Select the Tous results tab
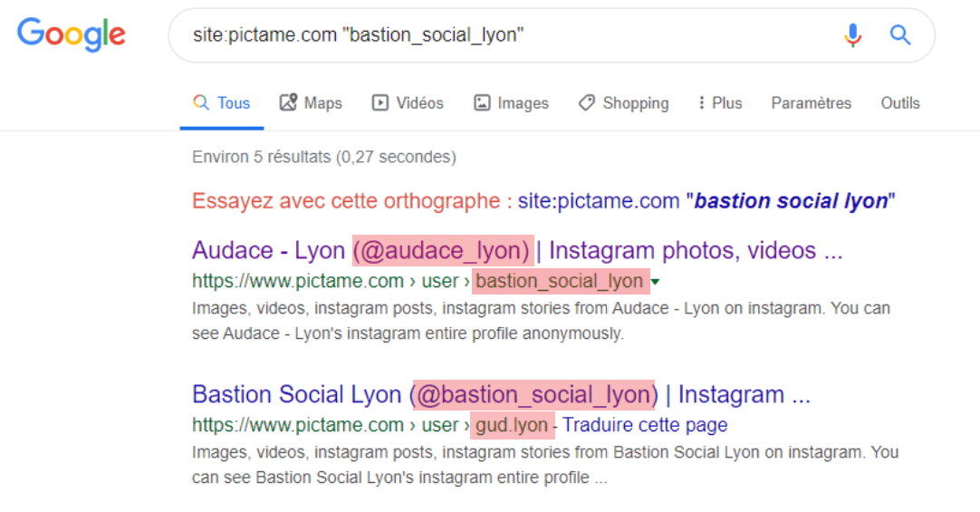The height and width of the screenshot is (512, 980). pyautogui.click(x=222, y=103)
